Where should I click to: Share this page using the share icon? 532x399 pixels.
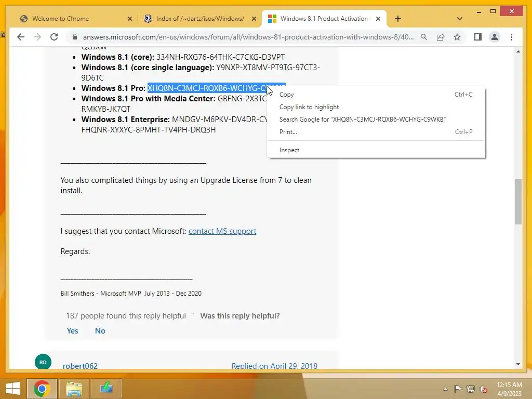coord(441,37)
